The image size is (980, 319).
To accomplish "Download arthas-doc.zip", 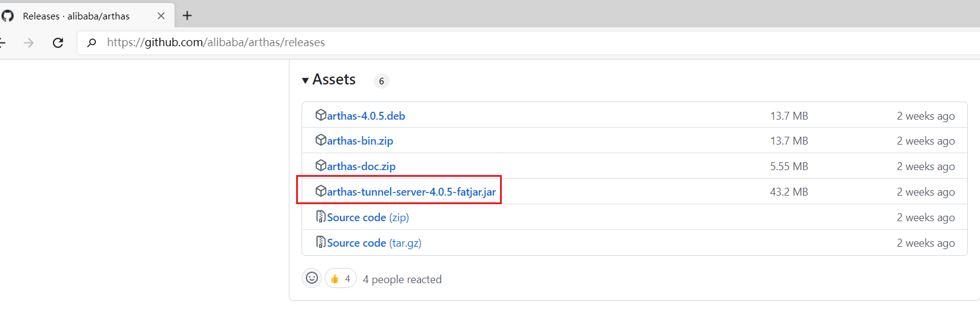I will pos(361,166).
